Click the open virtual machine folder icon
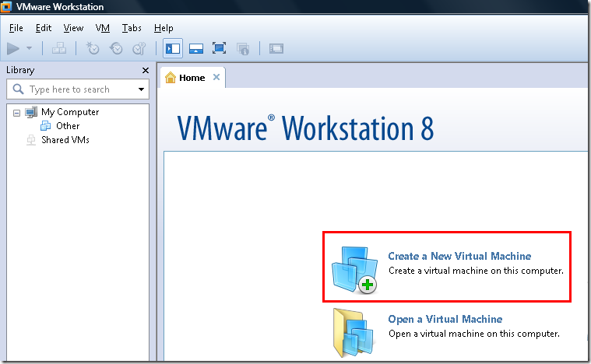The height and width of the screenshot is (364, 591). 354,333
